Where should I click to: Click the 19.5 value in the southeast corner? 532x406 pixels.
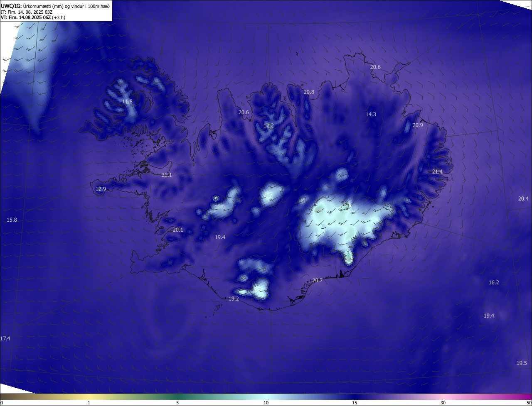(x=522, y=363)
